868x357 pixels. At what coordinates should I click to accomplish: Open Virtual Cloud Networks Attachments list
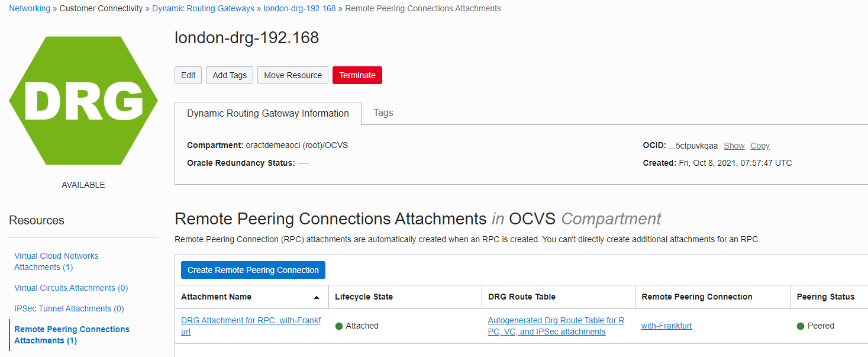56,262
